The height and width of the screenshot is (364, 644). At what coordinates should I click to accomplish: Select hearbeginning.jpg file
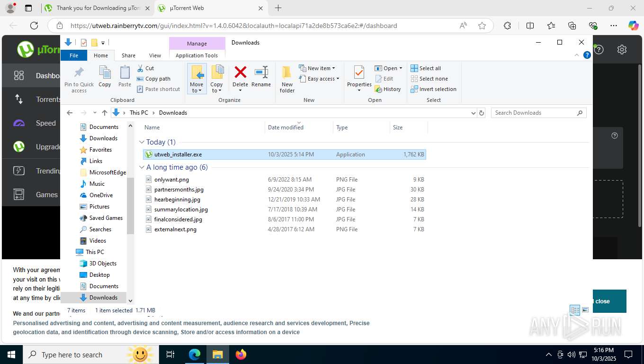point(284,200)
